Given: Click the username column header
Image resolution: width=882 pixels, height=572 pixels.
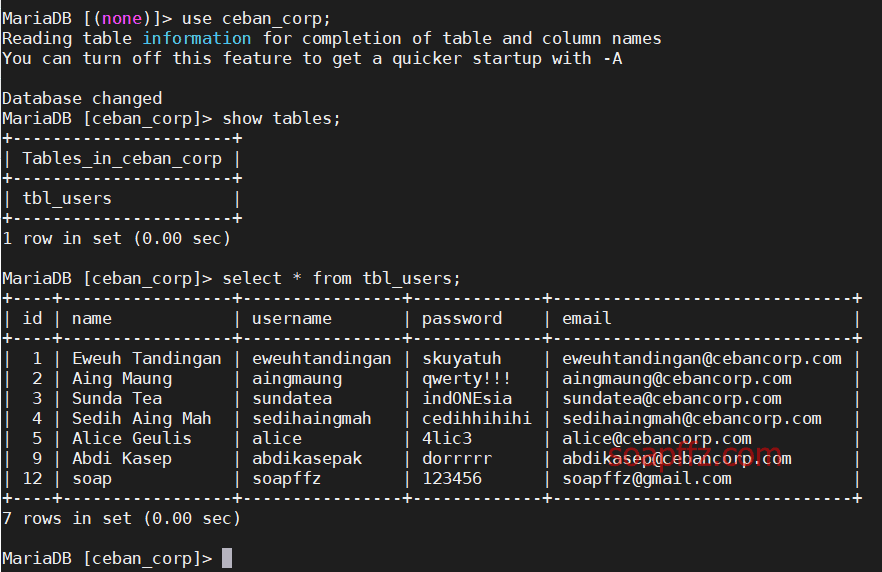Looking at the screenshot, I should [x=291, y=318].
